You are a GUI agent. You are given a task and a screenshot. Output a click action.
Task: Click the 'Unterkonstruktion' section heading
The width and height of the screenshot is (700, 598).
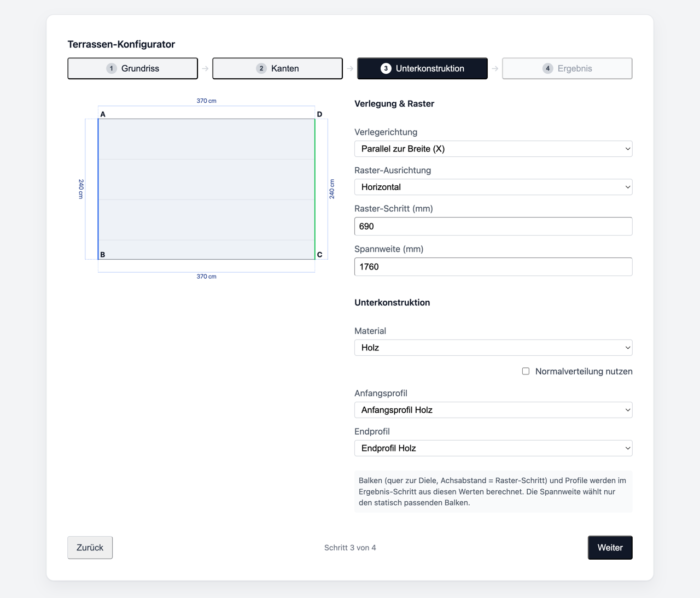pyautogui.click(x=392, y=303)
